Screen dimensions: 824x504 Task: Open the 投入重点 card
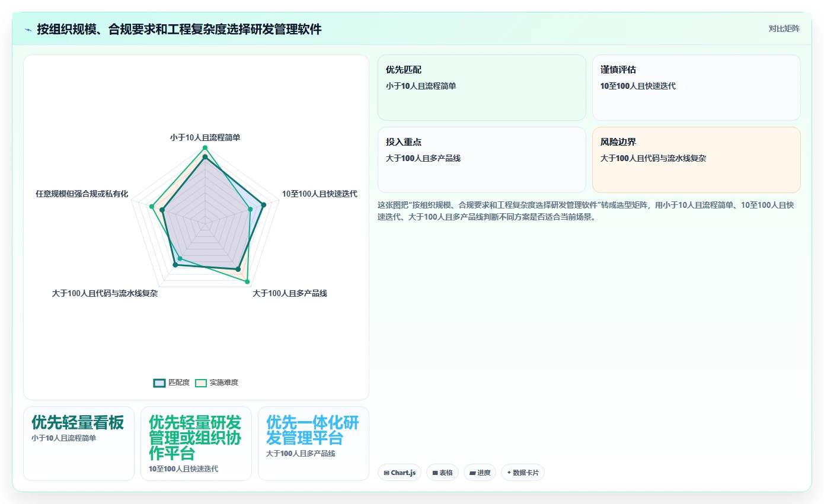tap(482, 160)
